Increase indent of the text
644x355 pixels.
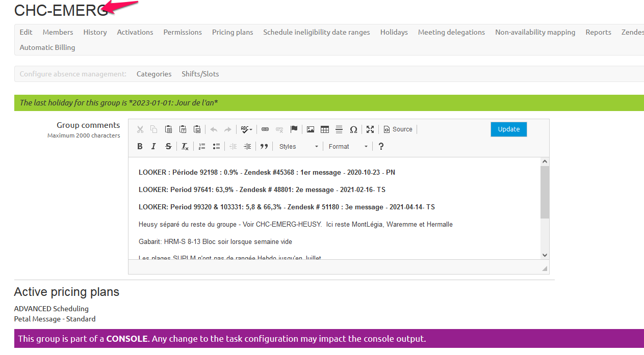pos(247,147)
